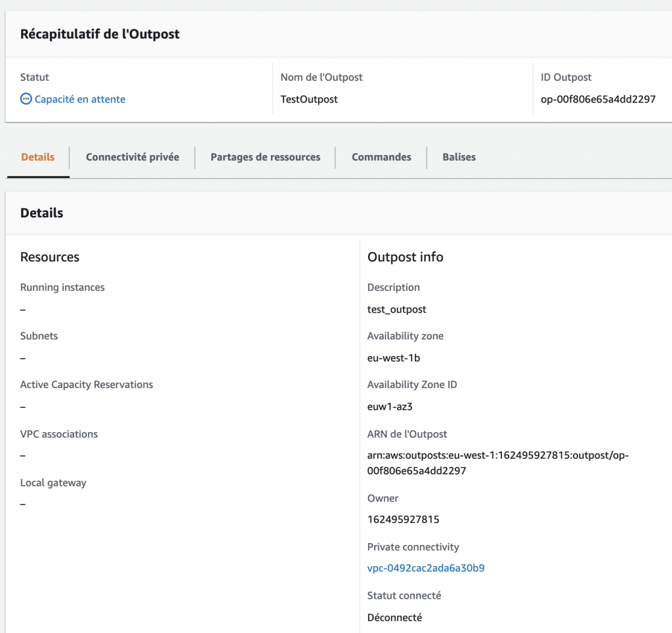Viewport: 672px width, 633px height.
Task: Click the Outpost info section heading
Action: 405,257
